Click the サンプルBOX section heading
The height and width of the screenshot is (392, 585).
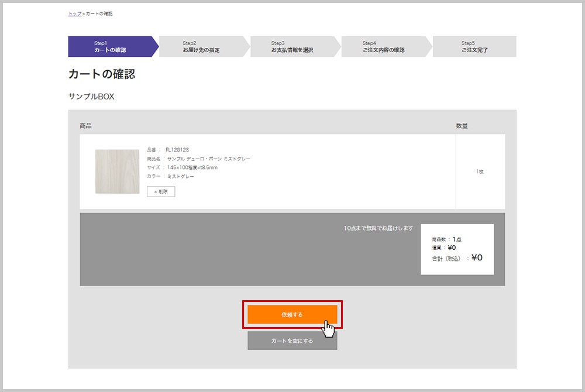(x=91, y=97)
